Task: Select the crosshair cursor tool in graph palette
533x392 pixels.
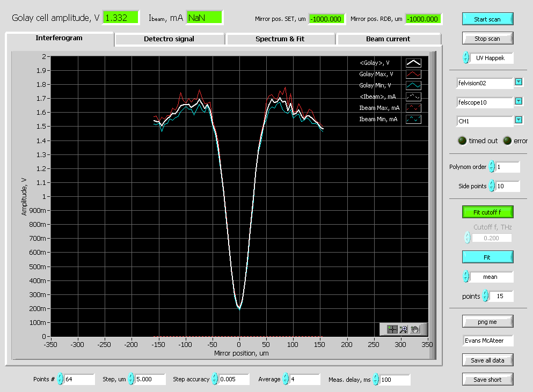Action: coord(392,329)
